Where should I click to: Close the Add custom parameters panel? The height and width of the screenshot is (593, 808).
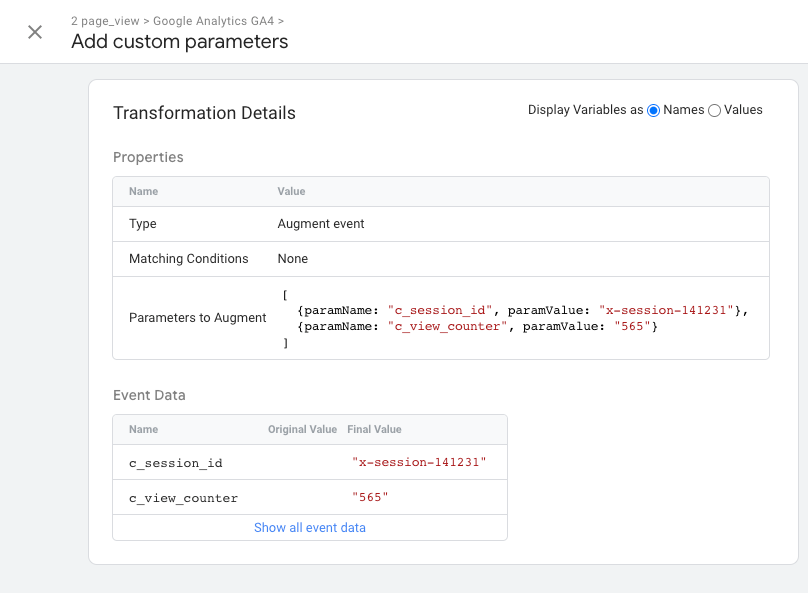pos(35,32)
